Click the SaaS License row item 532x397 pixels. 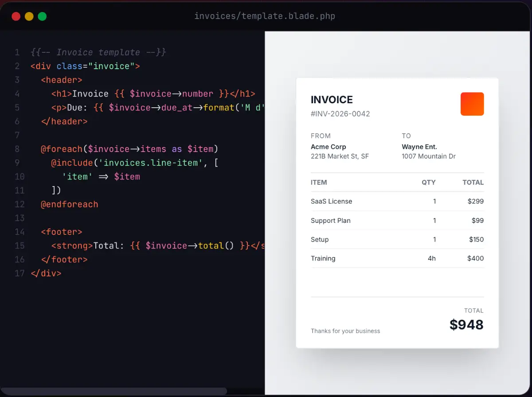pos(332,201)
